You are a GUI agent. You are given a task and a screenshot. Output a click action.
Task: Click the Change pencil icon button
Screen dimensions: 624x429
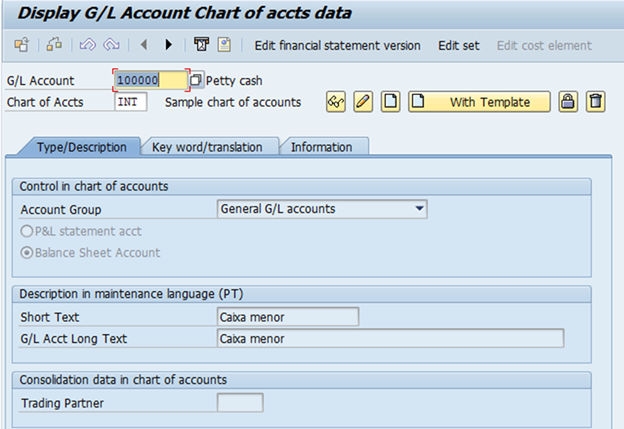[x=363, y=102]
